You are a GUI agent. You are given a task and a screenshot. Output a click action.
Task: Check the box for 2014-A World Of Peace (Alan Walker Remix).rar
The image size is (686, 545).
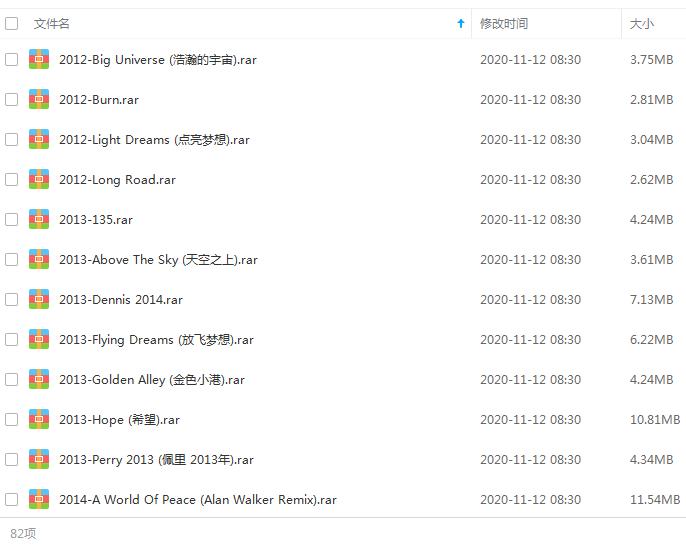11,500
